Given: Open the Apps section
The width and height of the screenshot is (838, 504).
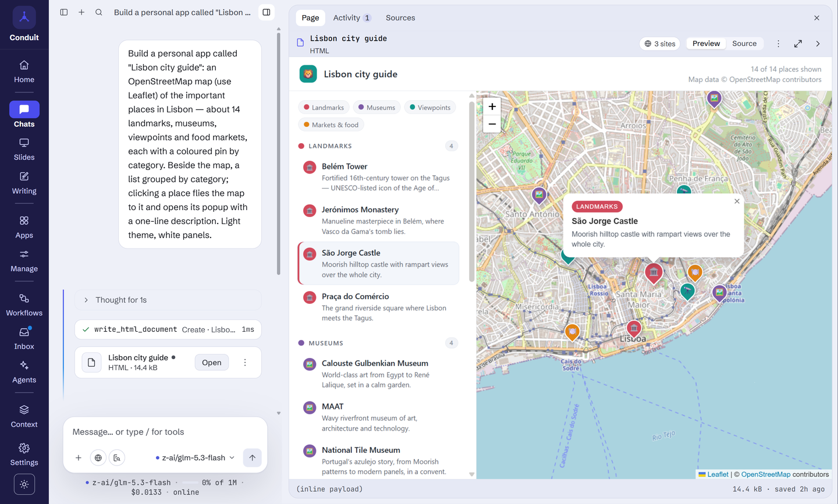Looking at the screenshot, I should [24, 228].
